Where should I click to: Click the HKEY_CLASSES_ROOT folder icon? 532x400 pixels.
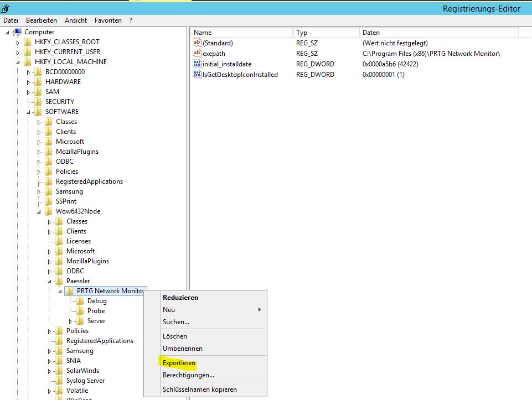pos(28,42)
